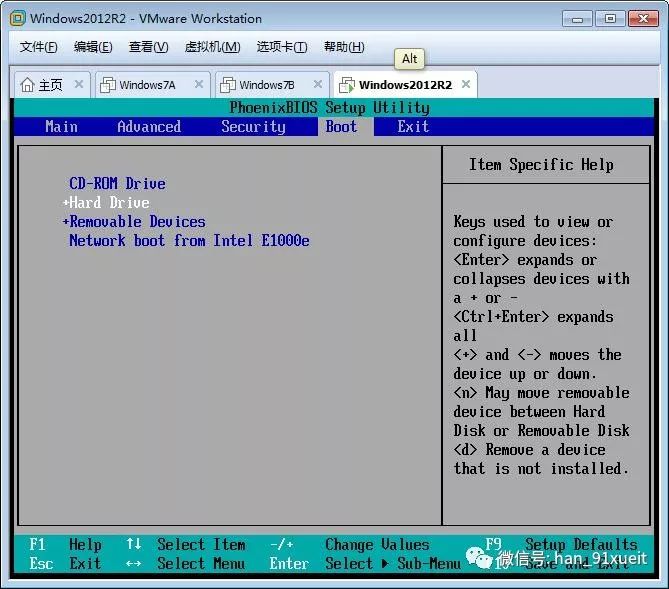Click Setup Defaults in the footer
This screenshot has height=589, width=669.
(581, 544)
